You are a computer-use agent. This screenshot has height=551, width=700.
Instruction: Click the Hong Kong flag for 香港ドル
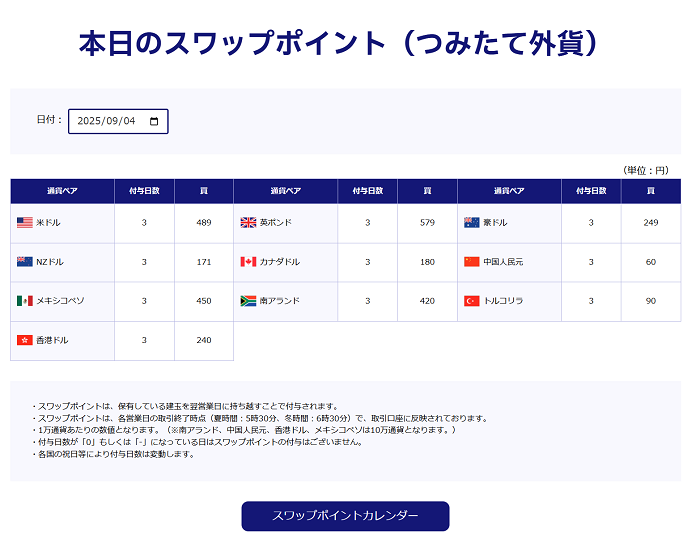coord(25,340)
